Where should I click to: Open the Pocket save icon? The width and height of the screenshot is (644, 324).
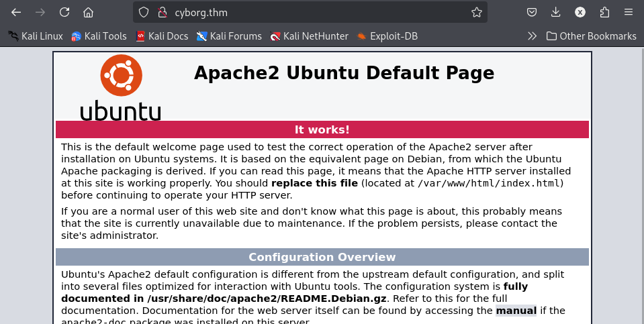532,12
